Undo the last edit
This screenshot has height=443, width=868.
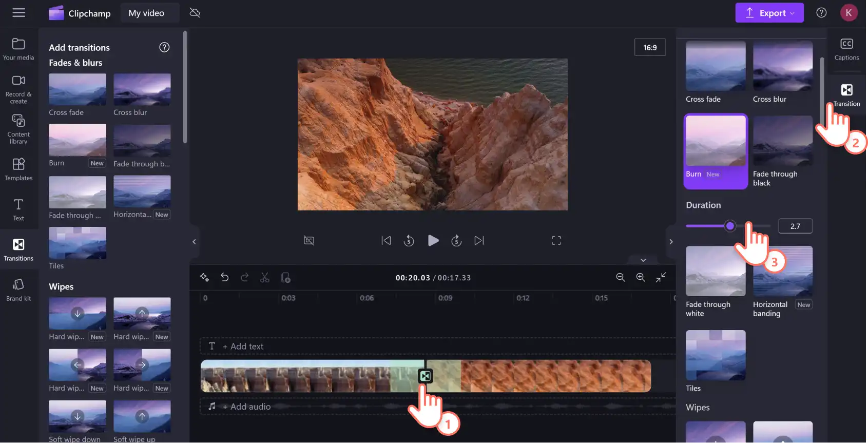[x=225, y=278]
